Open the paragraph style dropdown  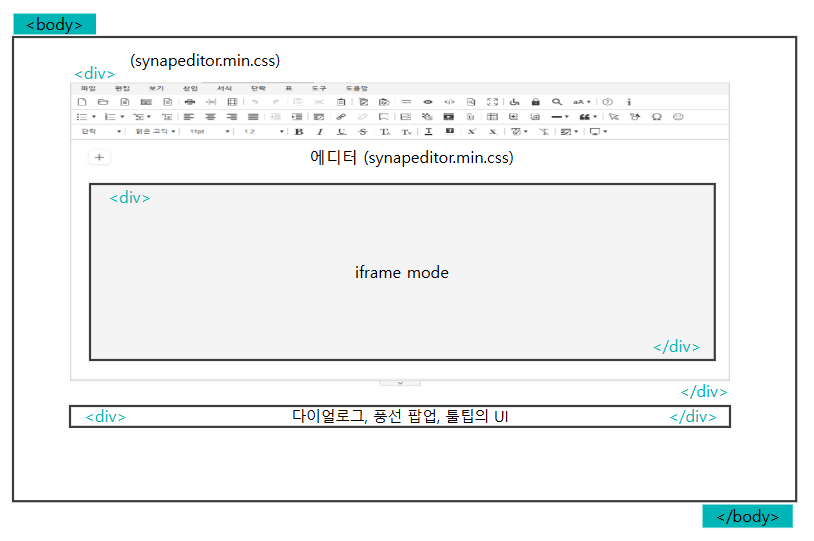(101, 132)
